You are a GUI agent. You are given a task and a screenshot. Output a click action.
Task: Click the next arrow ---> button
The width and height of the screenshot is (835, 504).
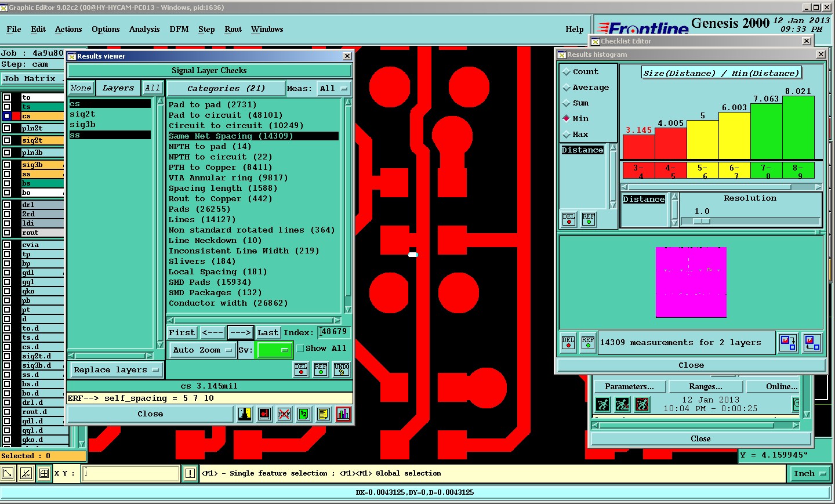(x=240, y=332)
